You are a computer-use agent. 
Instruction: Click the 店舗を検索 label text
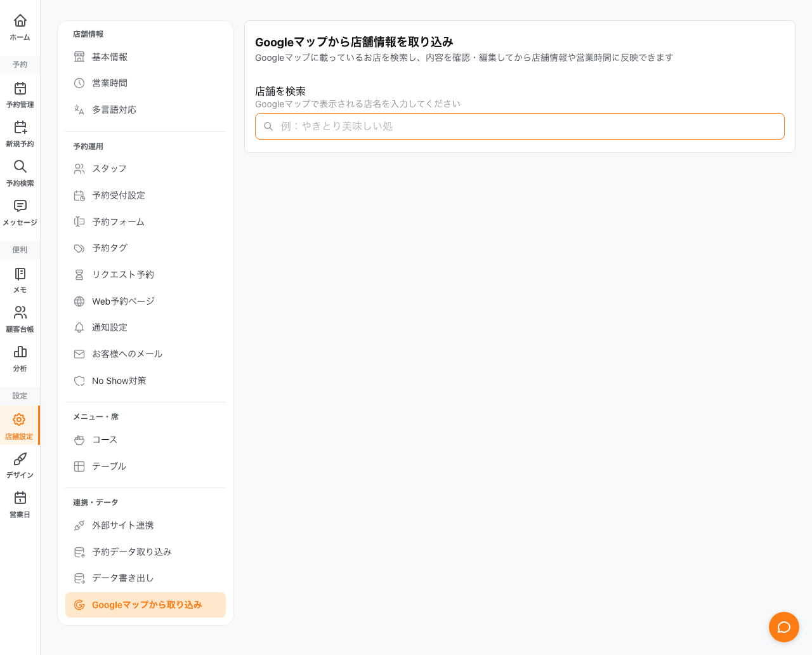280,91
